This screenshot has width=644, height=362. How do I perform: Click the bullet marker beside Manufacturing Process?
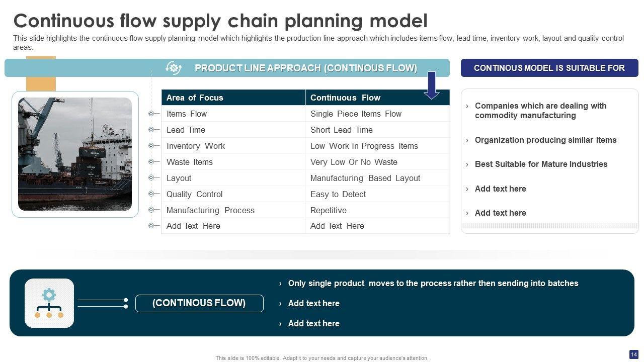[x=151, y=210]
